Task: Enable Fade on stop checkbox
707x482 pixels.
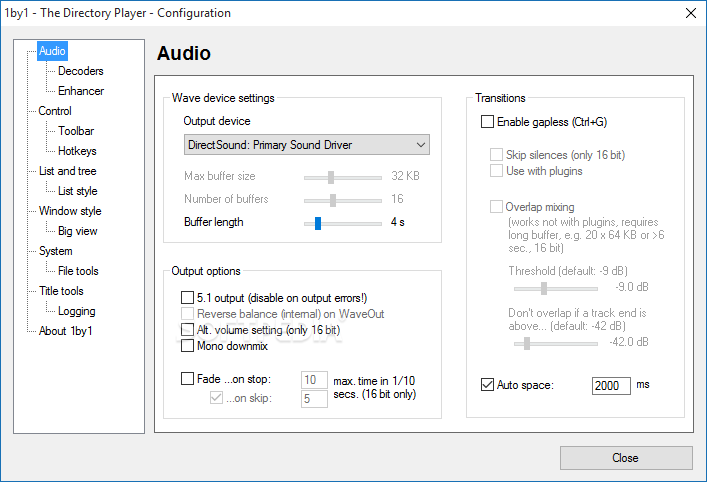Action: 187,378
